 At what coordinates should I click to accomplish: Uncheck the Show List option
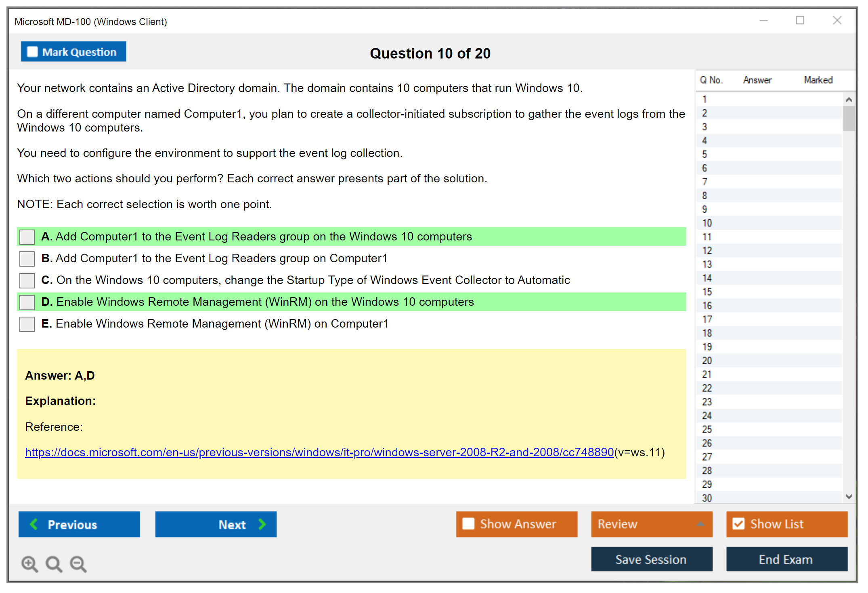(738, 524)
